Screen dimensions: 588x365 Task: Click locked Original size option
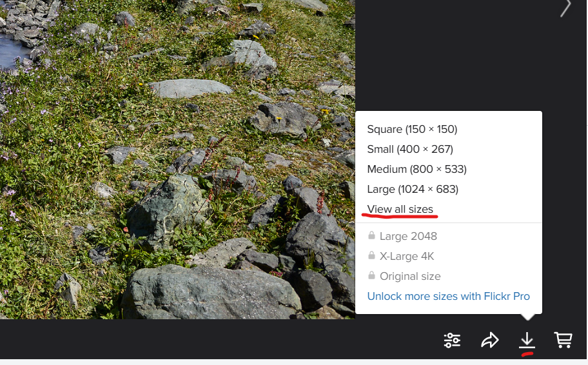(404, 276)
